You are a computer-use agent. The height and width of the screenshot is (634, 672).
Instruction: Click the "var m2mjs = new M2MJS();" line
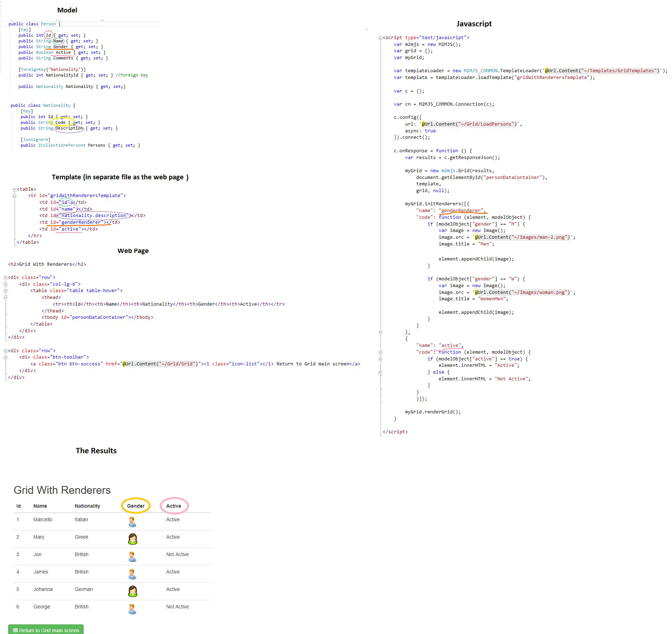427,44
